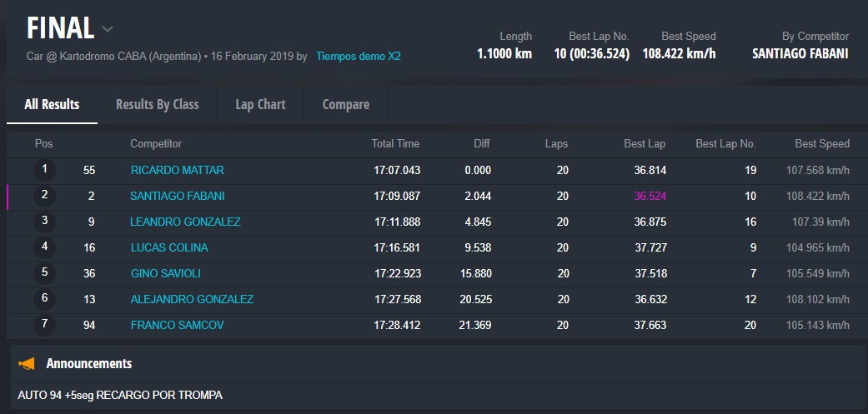The width and height of the screenshot is (868, 414).
Task: Open competitor Ricardo Mattar's details
Action: tap(177, 170)
